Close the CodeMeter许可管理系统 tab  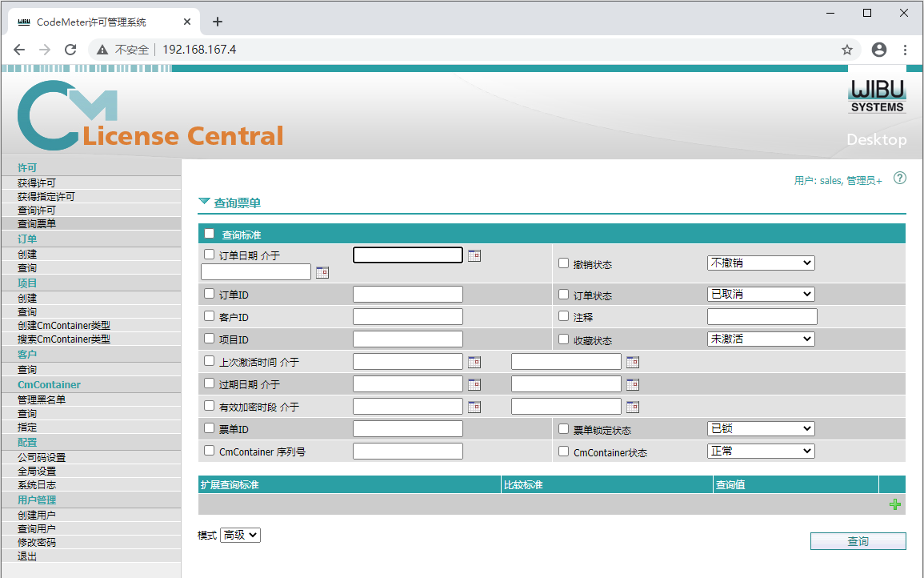tap(187, 22)
